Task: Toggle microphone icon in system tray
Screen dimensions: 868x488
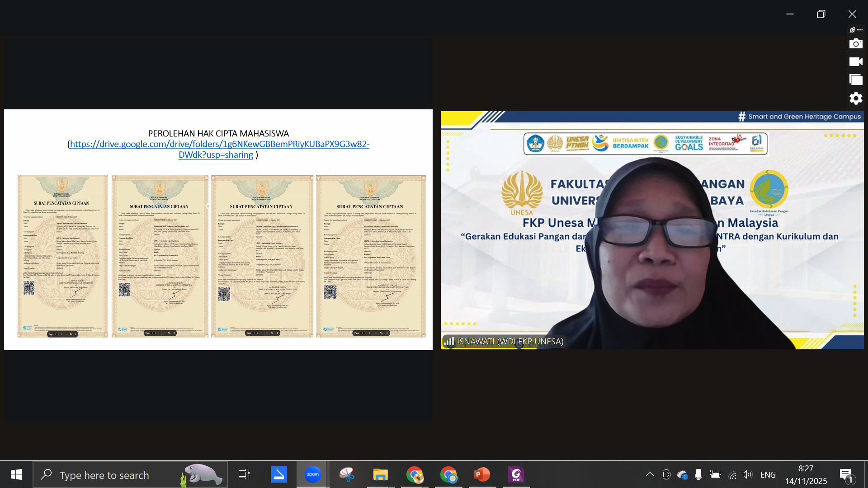Action: [698, 474]
